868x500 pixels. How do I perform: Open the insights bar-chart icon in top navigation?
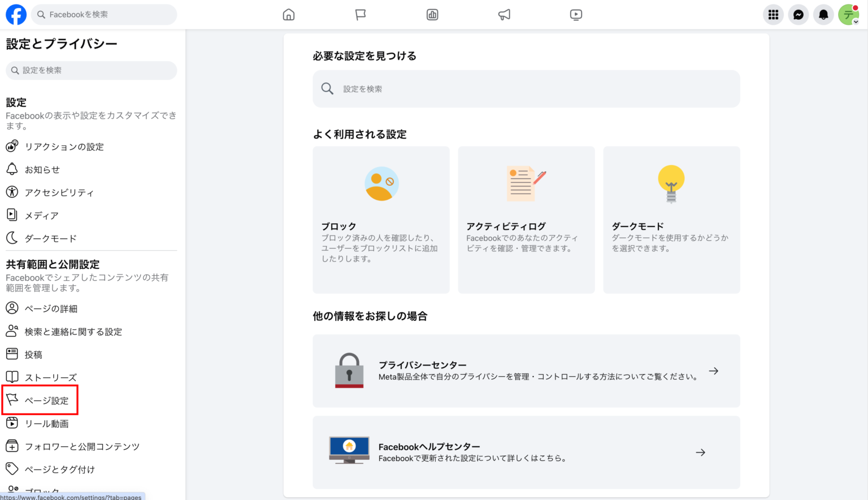click(432, 14)
